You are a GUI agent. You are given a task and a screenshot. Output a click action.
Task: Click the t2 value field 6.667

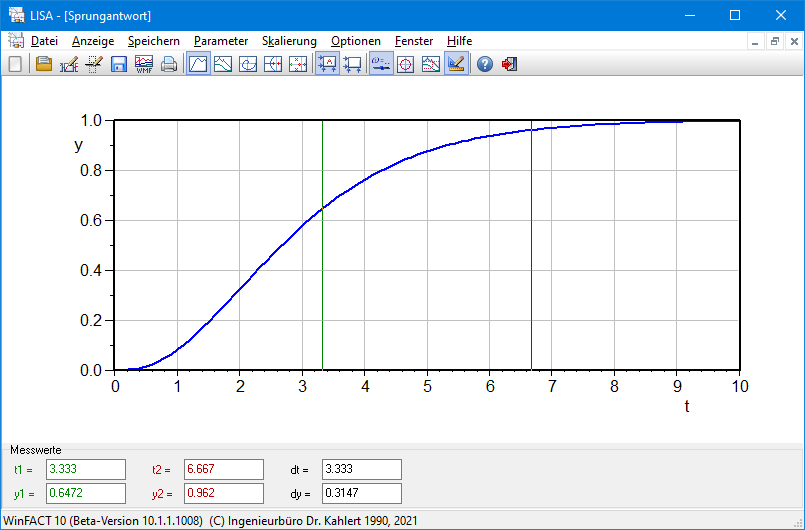(x=224, y=469)
